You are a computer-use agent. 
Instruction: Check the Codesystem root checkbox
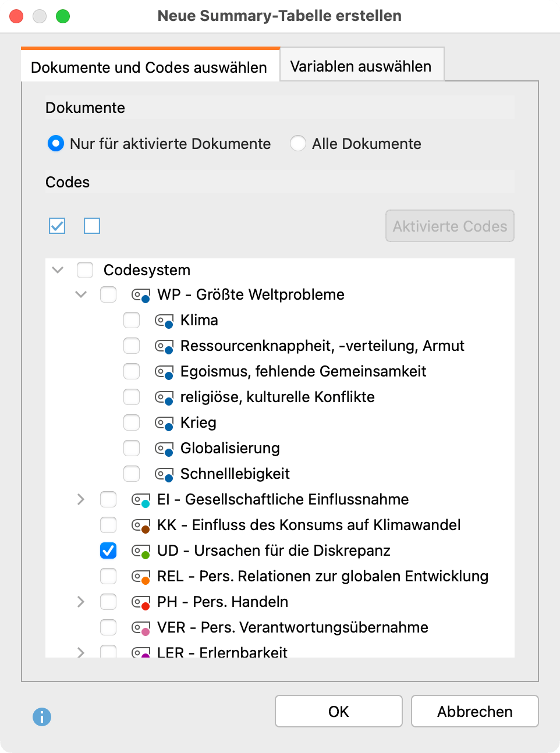click(85, 270)
